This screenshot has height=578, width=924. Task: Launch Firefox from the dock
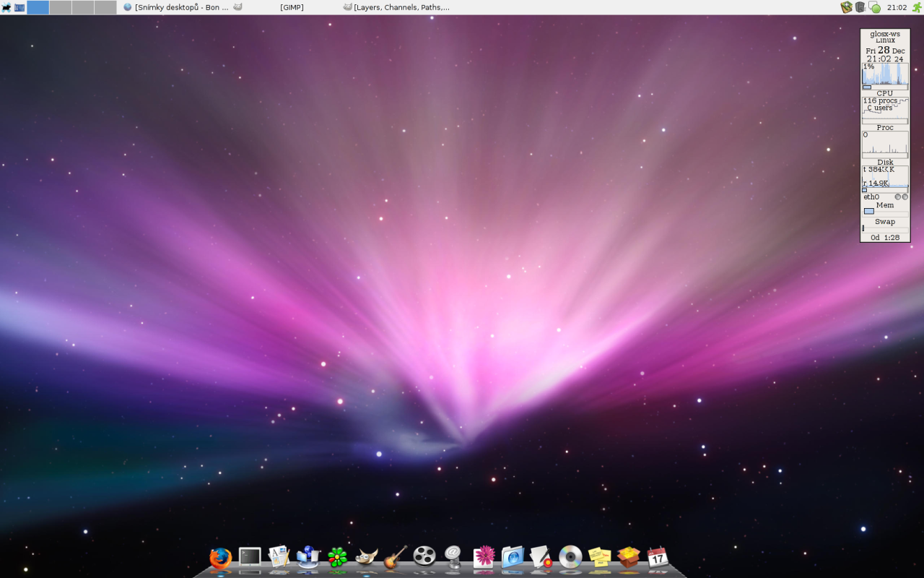pyautogui.click(x=220, y=558)
